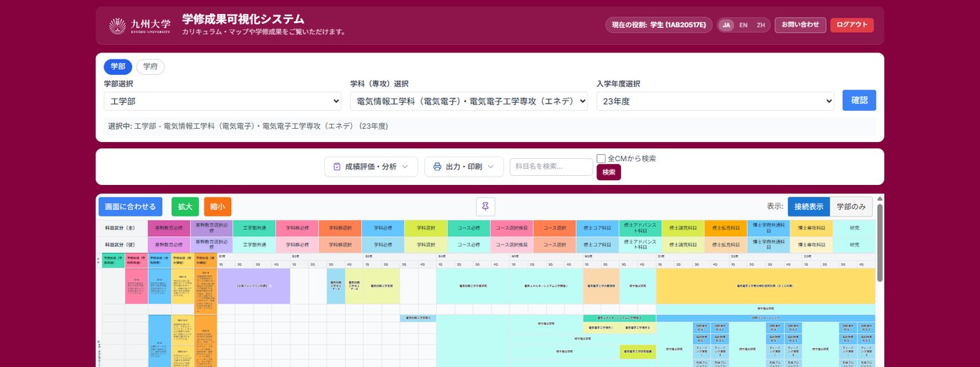The image size is (980, 367).
Task: Click the 学修成果可視化システム title
Action: [243, 19]
